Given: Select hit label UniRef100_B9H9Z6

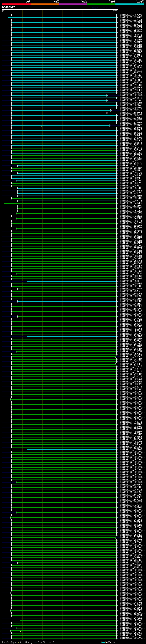Looking at the screenshot, I should click(x=131, y=25).
